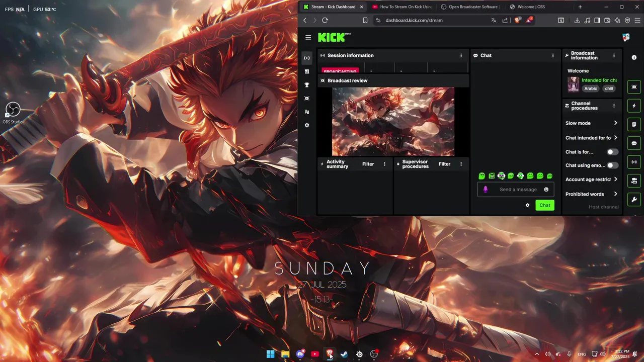Open chat settings gear beside Chat button

pos(527,205)
